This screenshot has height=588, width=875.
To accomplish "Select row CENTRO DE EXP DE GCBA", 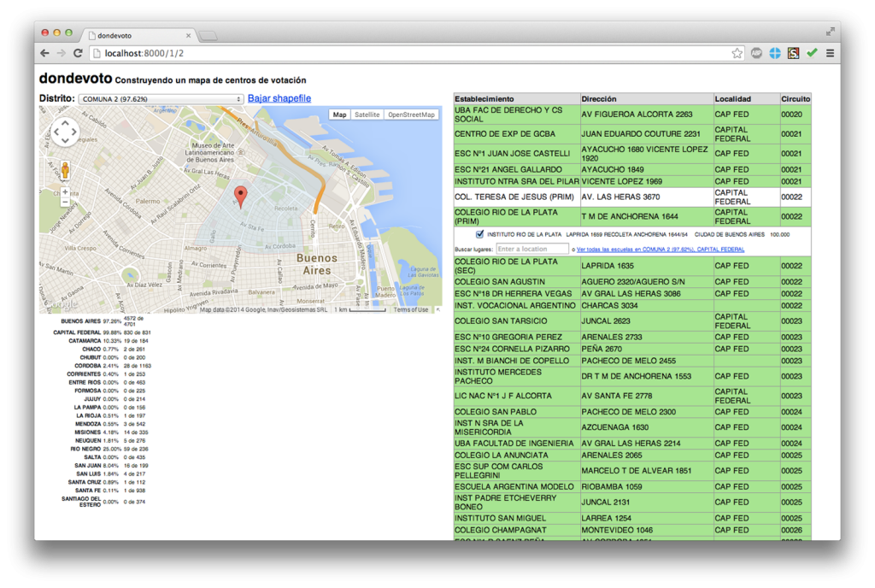I will [632, 134].
